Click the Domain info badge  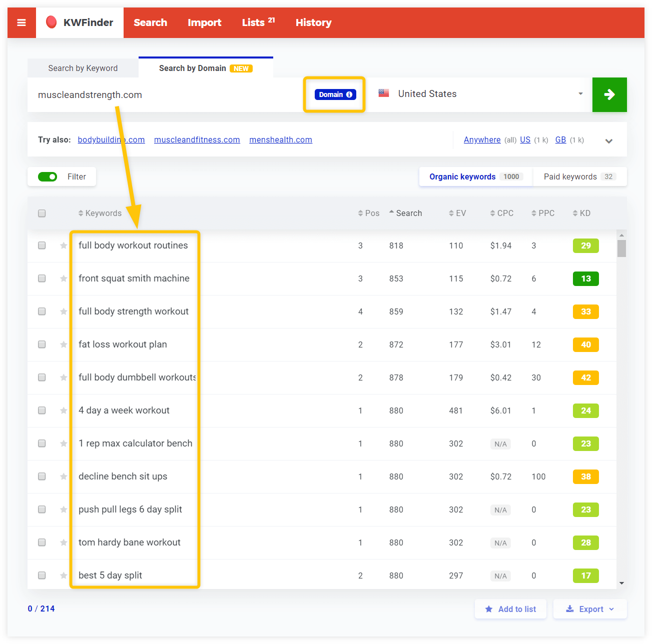(x=335, y=94)
